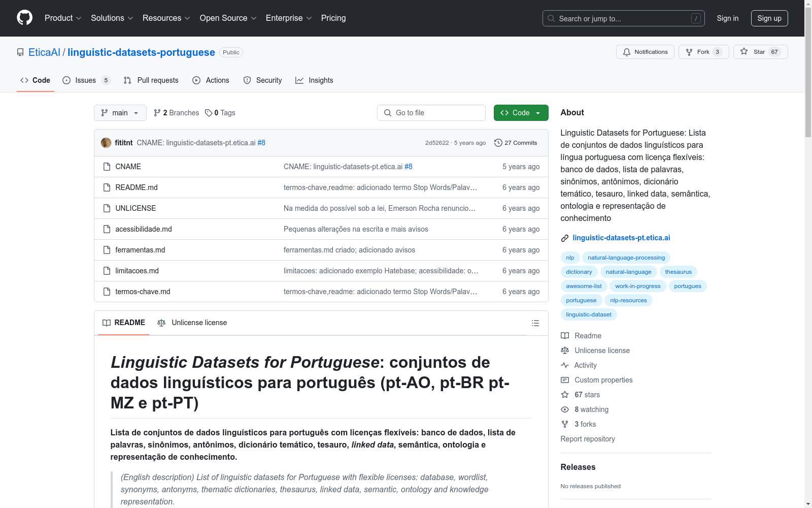Click the thesaurus topic tag
The image size is (812, 508).
pyautogui.click(x=679, y=272)
